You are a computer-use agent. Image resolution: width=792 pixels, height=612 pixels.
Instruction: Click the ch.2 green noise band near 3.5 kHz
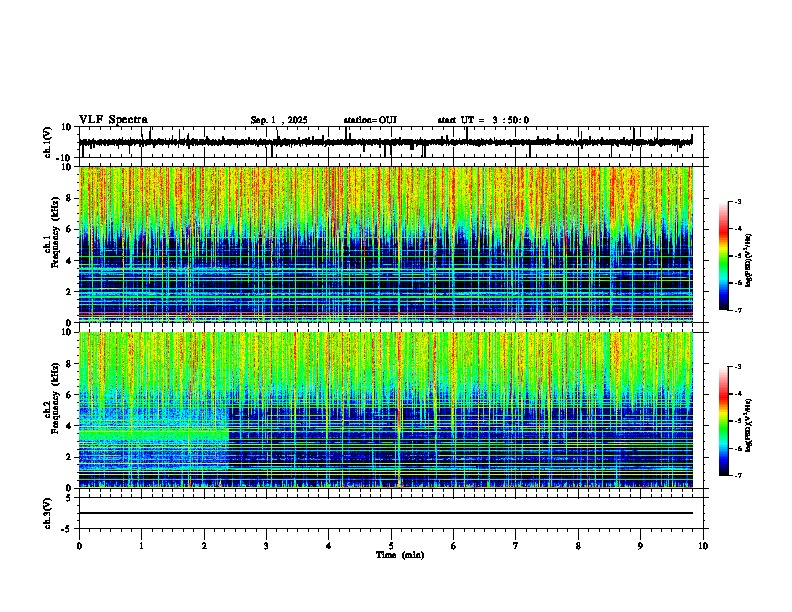pos(154,434)
